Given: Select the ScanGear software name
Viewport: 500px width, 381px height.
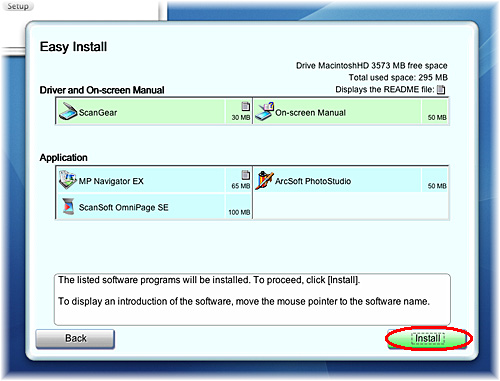Looking at the screenshot, I should click(x=98, y=113).
